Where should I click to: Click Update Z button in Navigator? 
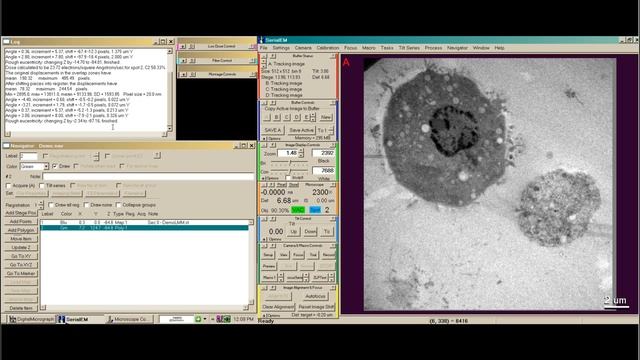tap(20, 247)
